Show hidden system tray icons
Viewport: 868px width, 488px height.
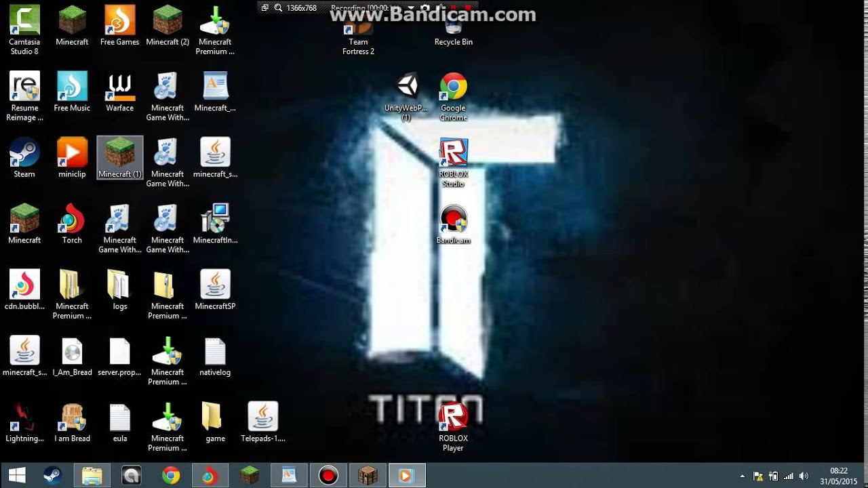pyautogui.click(x=743, y=476)
